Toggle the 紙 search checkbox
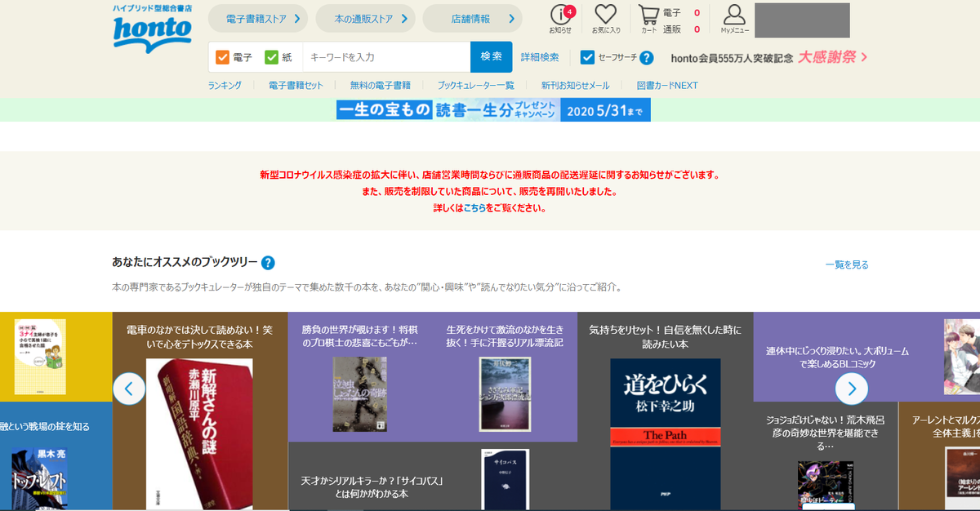 click(x=271, y=57)
